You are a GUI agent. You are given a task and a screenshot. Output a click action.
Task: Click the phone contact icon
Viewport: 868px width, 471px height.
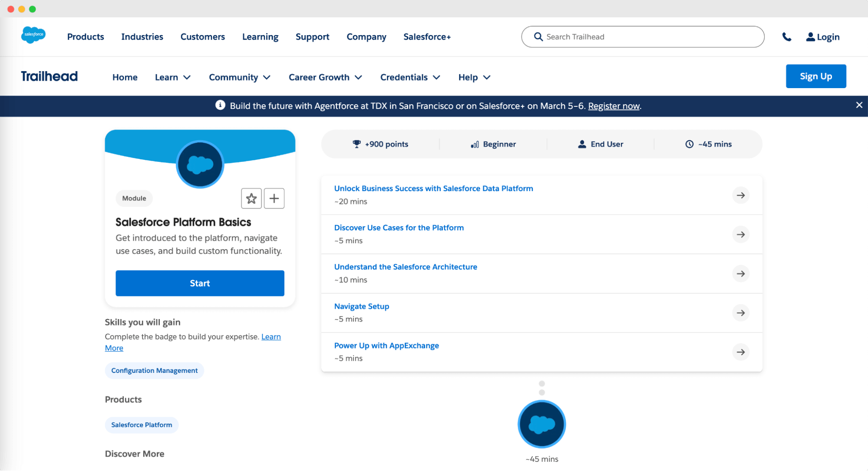click(x=787, y=37)
